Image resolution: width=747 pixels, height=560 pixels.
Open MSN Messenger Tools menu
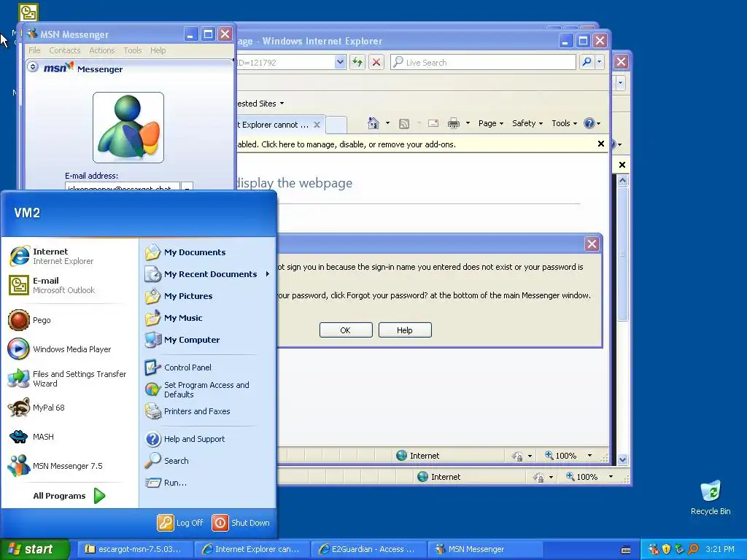[133, 50]
